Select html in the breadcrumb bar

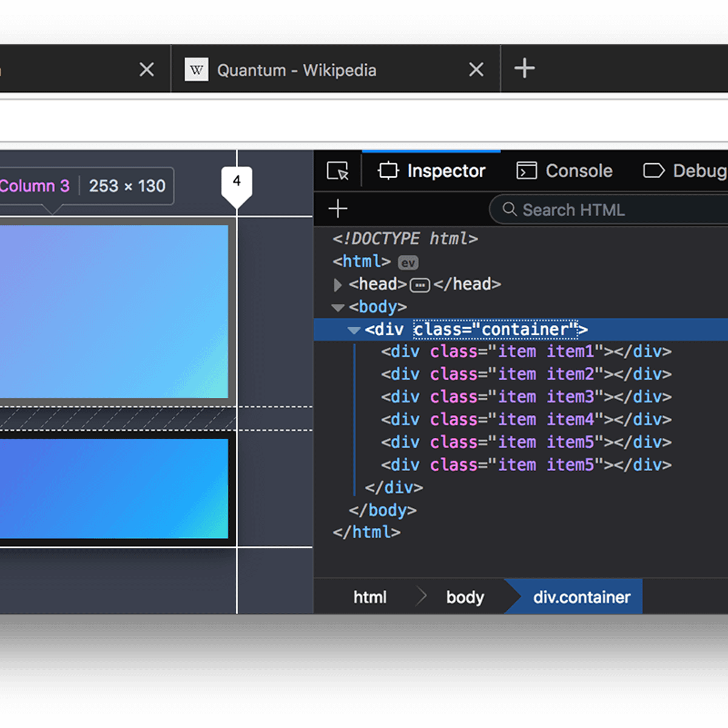coord(369,596)
